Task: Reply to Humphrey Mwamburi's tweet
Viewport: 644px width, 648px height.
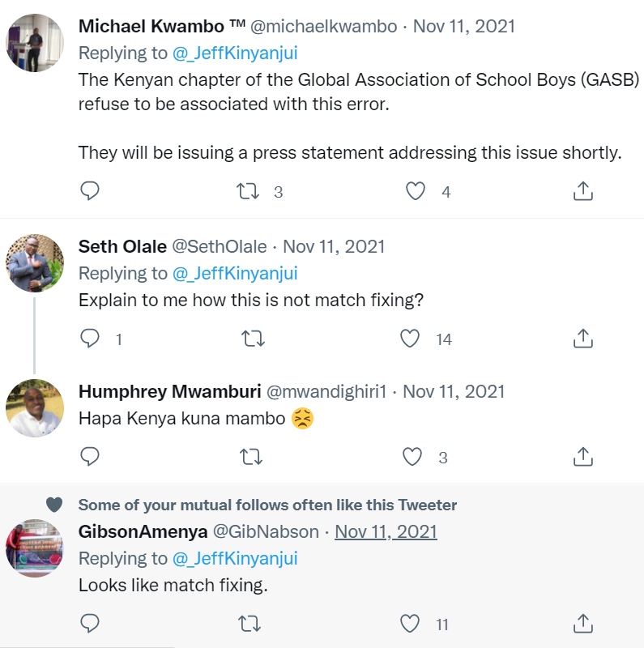Action: [91, 457]
